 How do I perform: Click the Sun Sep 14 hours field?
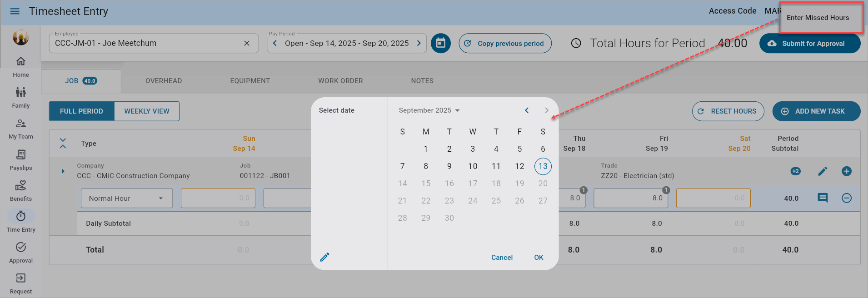pos(218,198)
